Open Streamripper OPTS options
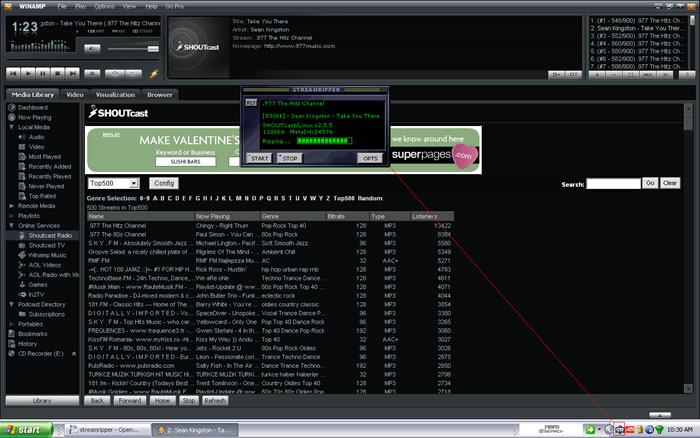 [x=370, y=158]
